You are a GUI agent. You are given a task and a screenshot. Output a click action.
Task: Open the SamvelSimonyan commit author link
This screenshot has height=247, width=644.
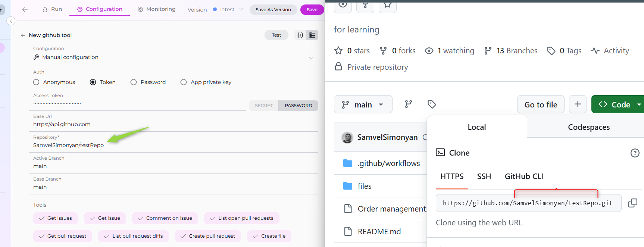click(x=387, y=137)
